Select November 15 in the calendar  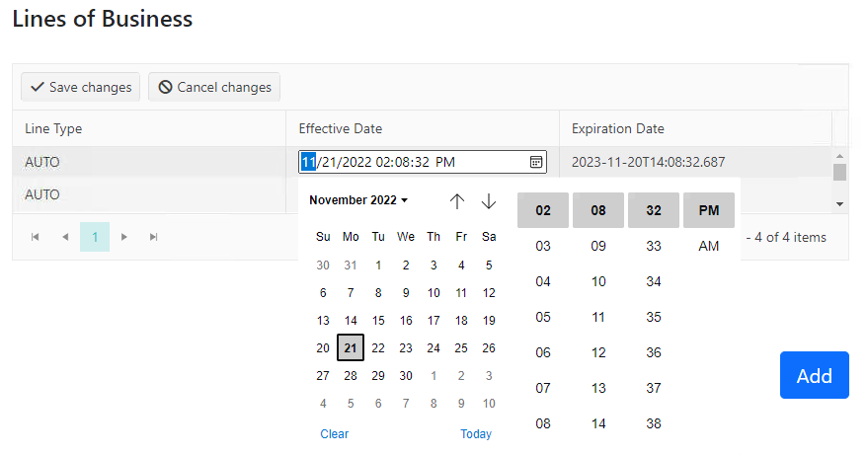click(x=378, y=320)
